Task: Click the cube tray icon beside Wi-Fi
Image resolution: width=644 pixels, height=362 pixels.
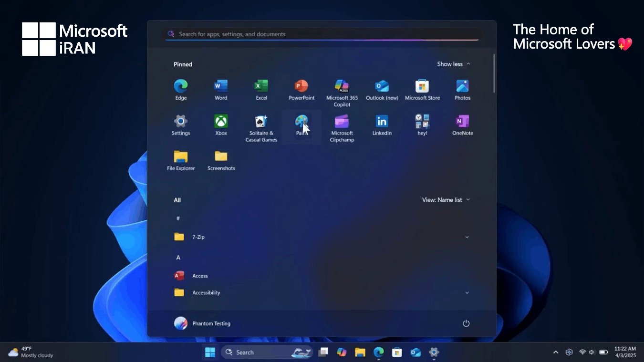Action: 569,352
